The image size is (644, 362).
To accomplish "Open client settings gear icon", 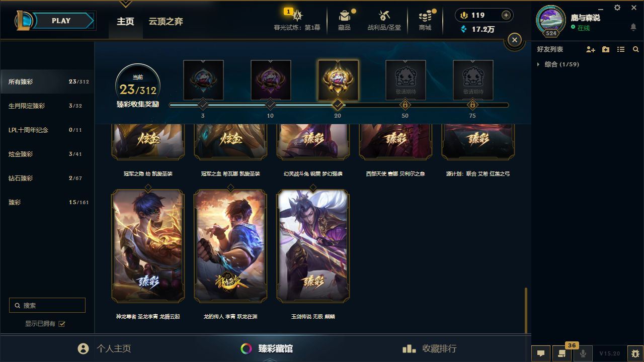I will [x=617, y=8].
